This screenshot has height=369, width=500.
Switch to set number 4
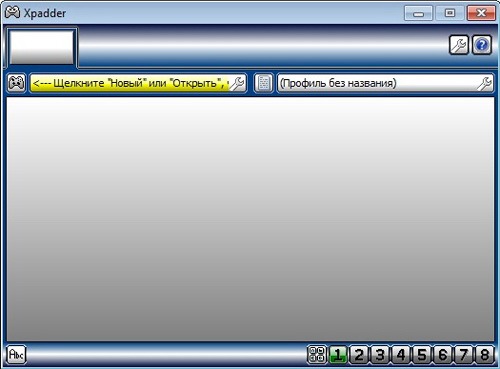pos(401,354)
